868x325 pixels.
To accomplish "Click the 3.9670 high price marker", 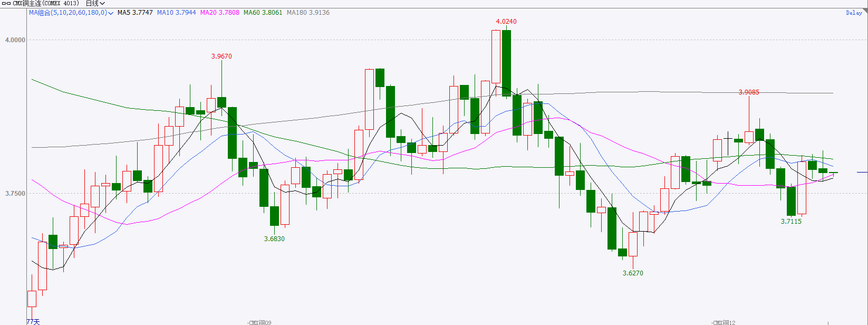I will [x=221, y=56].
